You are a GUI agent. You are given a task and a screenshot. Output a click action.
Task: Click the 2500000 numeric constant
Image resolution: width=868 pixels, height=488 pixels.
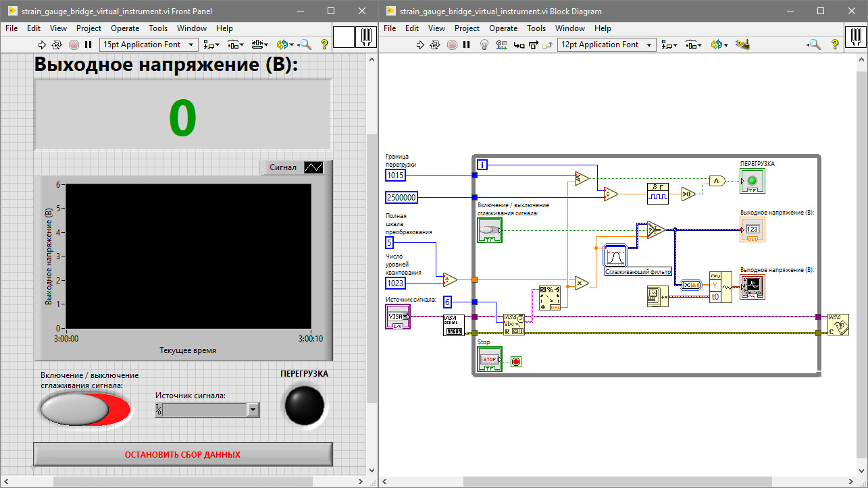pos(401,197)
